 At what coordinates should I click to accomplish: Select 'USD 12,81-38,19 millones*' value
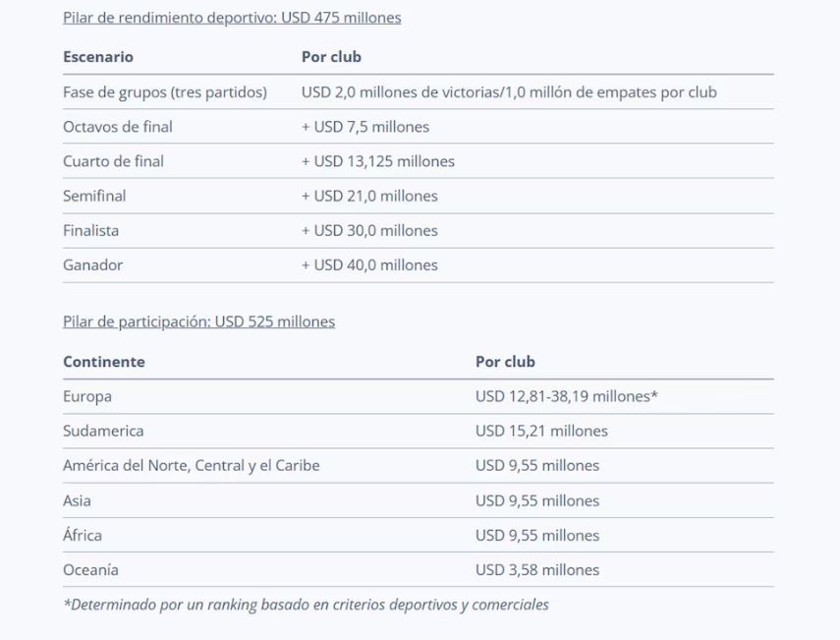566,396
